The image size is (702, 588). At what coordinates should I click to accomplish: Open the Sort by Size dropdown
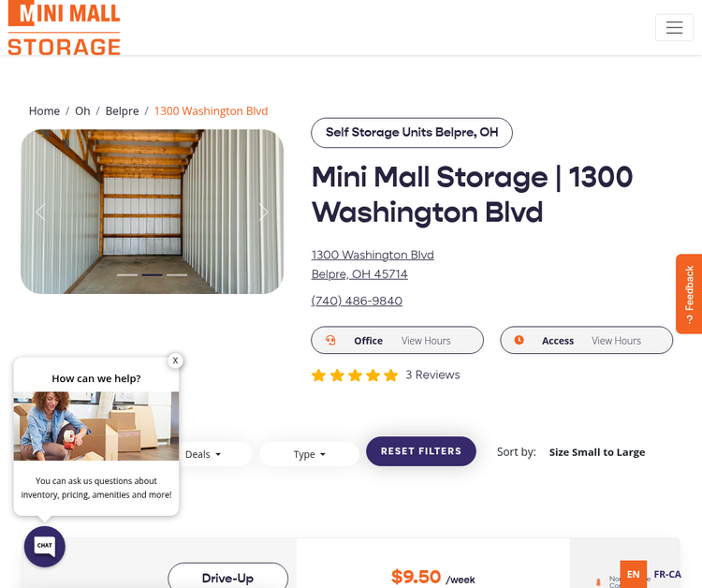597,452
